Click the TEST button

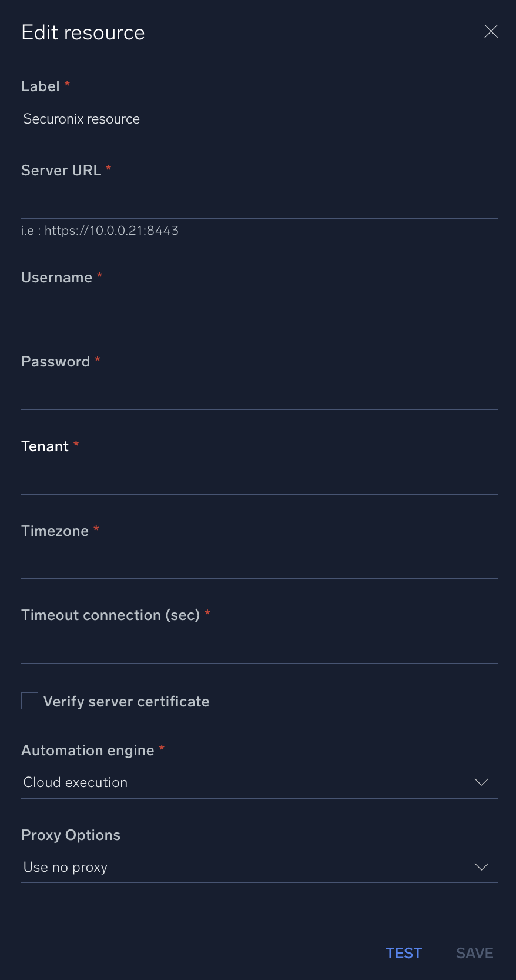click(x=404, y=953)
